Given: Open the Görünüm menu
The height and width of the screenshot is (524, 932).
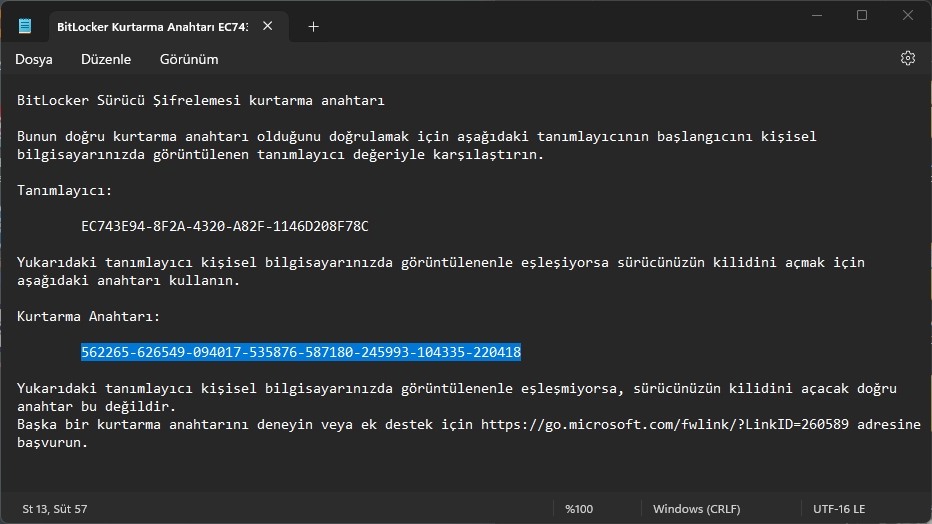Looking at the screenshot, I should pos(188,59).
